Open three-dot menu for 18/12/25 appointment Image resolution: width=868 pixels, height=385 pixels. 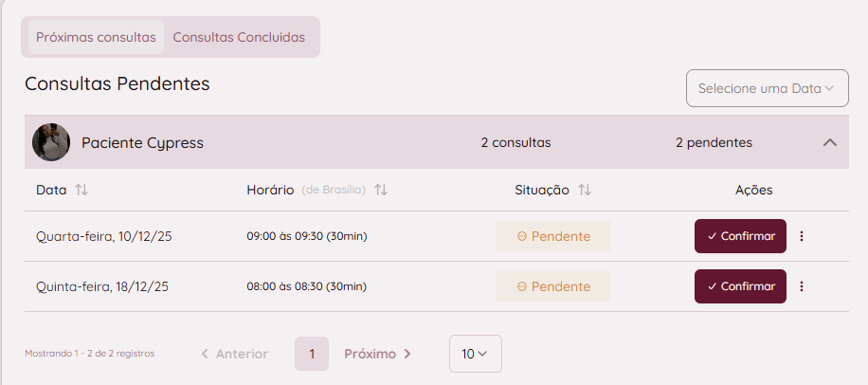802,286
